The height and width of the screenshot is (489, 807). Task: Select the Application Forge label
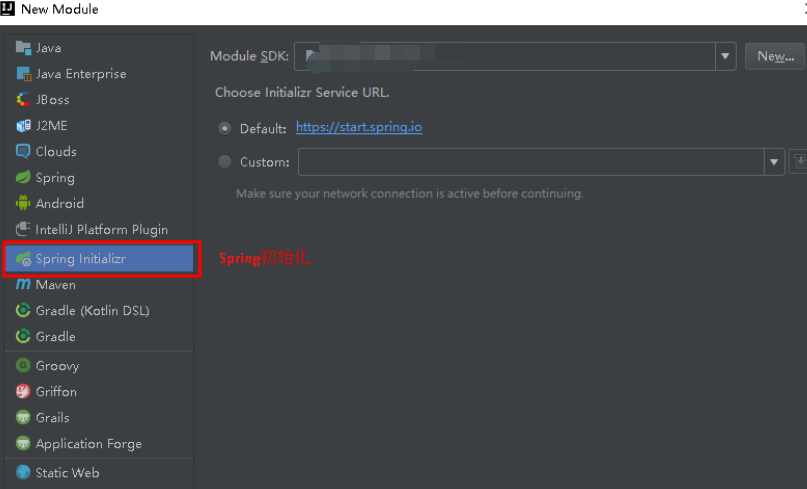(89, 444)
